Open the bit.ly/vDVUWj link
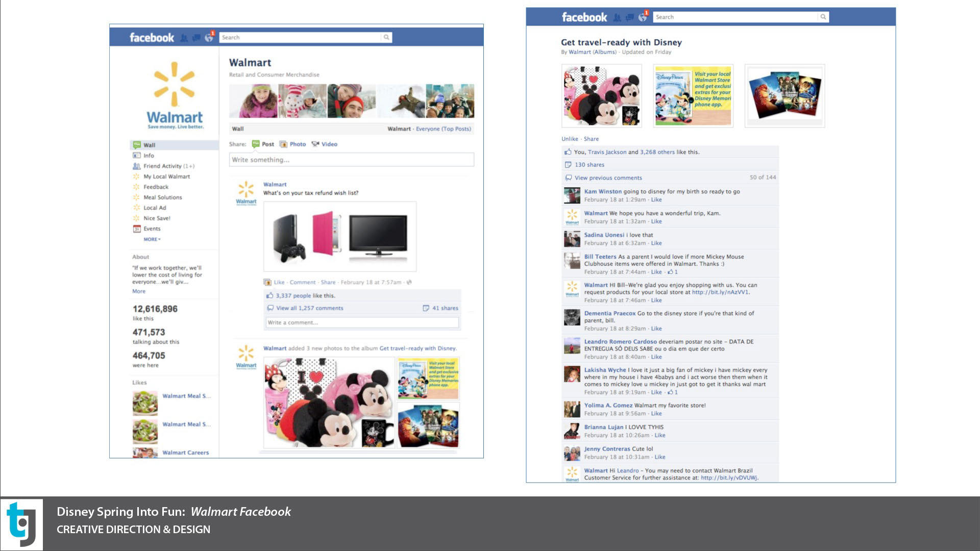The width and height of the screenshot is (980, 551). (x=729, y=478)
